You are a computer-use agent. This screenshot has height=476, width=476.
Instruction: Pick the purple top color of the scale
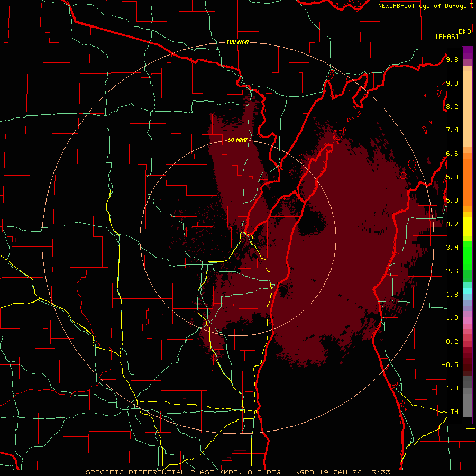pyautogui.click(x=467, y=53)
